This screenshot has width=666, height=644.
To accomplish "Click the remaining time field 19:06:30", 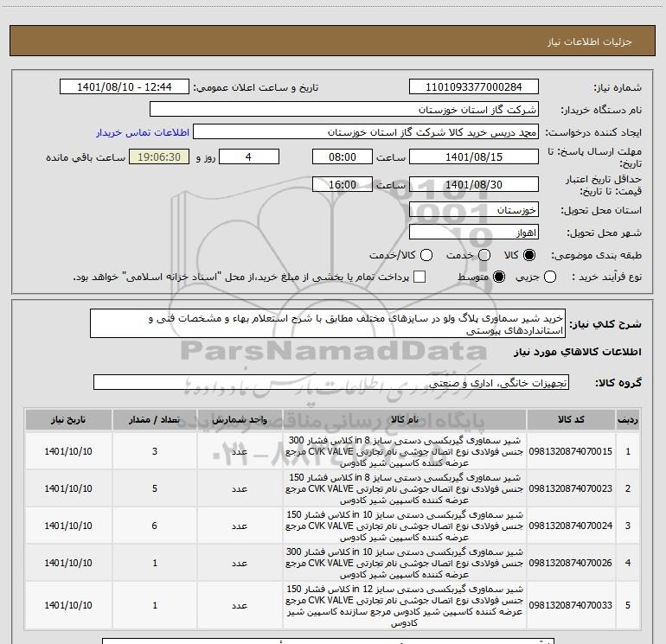I will coord(159,156).
